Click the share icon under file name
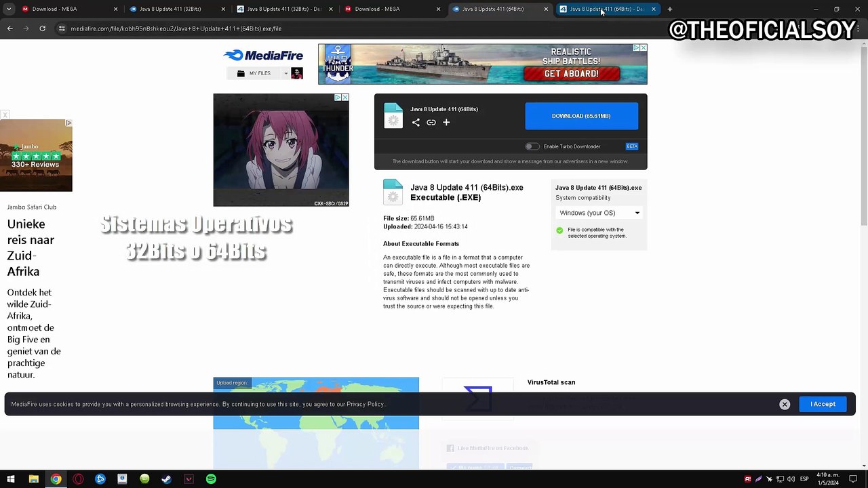This screenshot has width=868, height=488. (x=416, y=123)
